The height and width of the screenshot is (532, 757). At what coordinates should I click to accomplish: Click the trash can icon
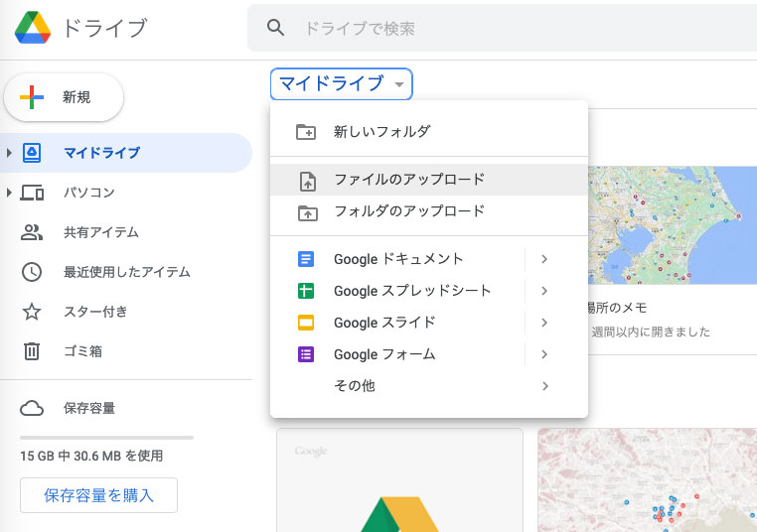click(x=32, y=351)
